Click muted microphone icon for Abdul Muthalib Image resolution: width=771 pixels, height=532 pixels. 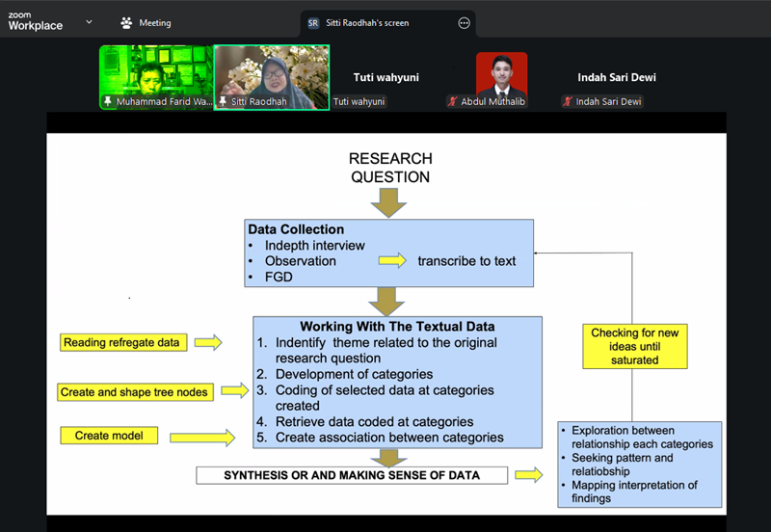click(452, 102)
